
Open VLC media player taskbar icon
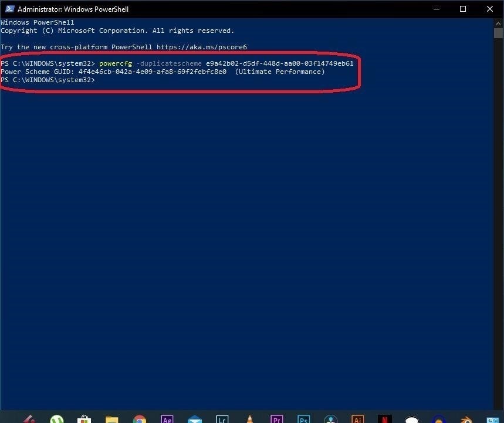point(250,419)
